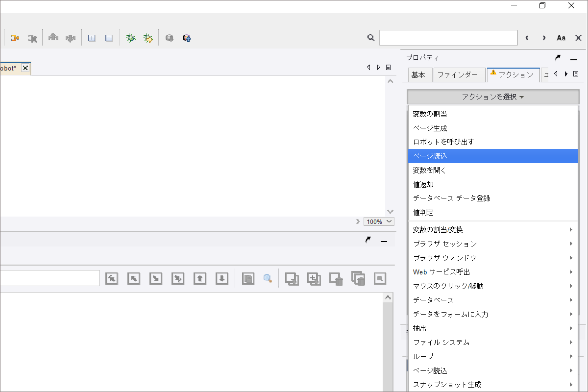Toggle the Aa case-sensitive search option
Screen dimensions: 588x392
pyautogui.click(x=561, y=38)
